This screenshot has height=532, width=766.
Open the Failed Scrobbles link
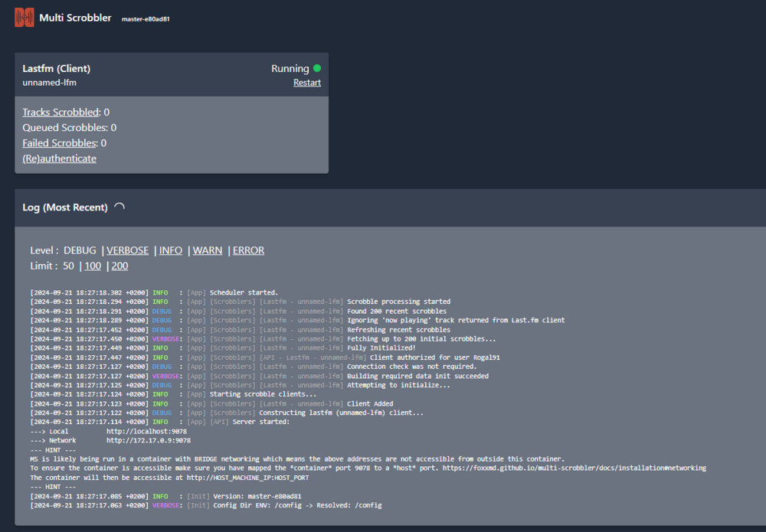pos(59,143)
